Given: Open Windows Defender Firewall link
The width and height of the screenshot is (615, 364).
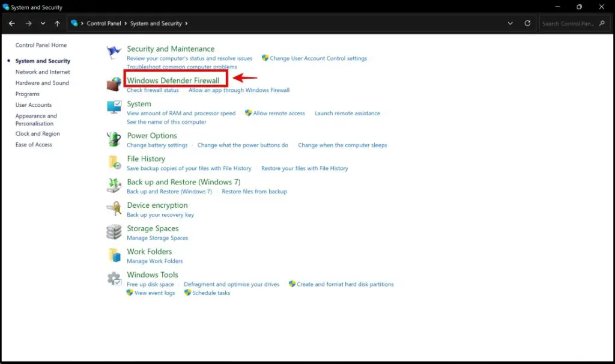Looking at the screenshot, I should 173,80.
